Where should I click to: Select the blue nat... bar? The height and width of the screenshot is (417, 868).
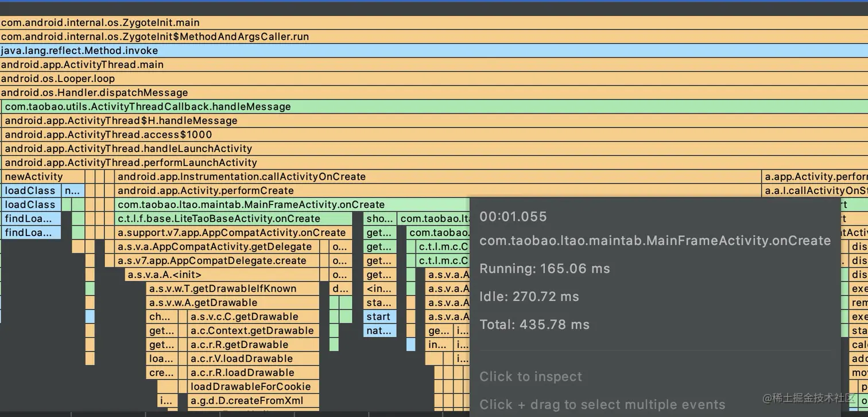coord(380,331)
